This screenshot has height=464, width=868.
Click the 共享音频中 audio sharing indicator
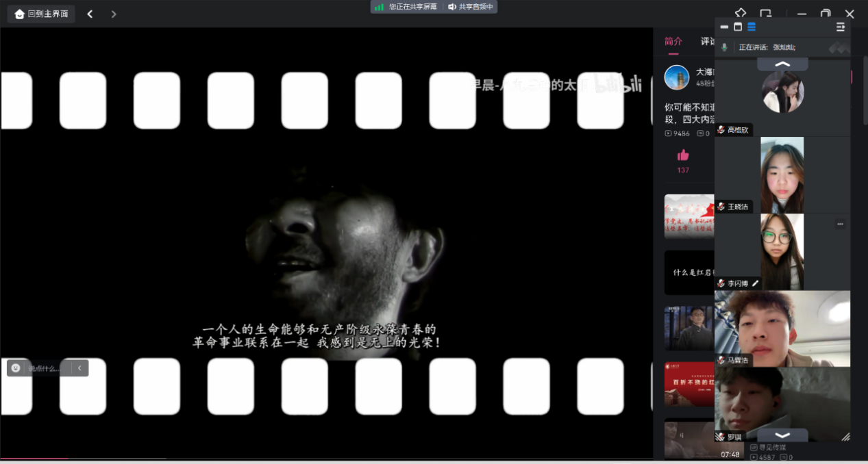pos(470,7)
